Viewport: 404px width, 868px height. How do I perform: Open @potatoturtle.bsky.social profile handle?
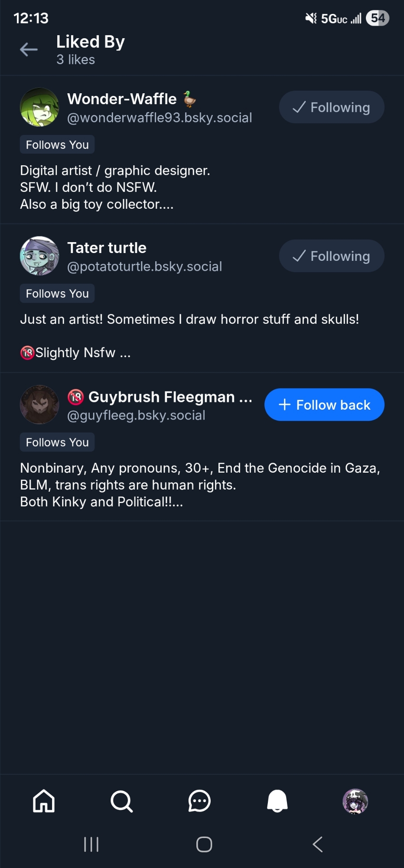point(144,266)
